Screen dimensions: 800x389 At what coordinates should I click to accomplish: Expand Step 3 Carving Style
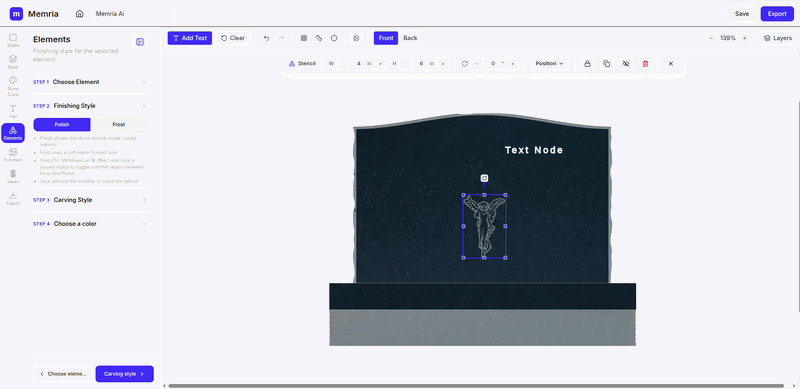click(90, 200)
